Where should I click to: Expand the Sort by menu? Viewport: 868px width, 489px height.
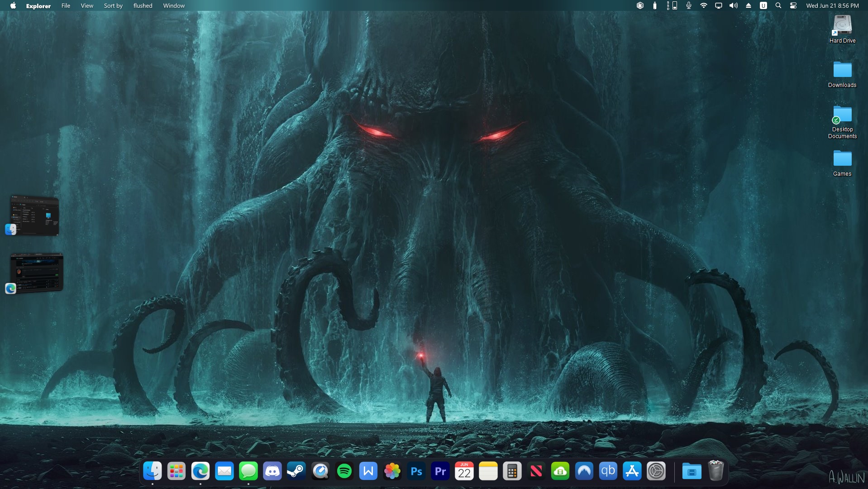[113, 5]
